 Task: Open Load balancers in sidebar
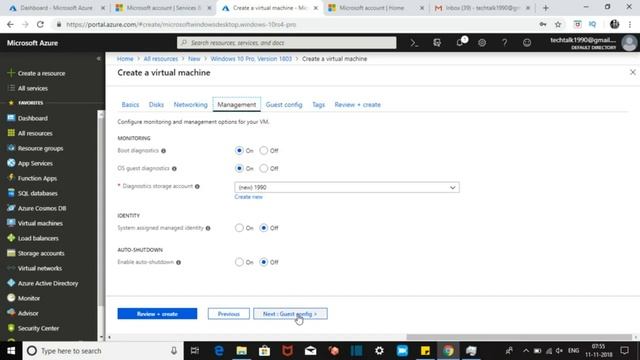[38, 238]
